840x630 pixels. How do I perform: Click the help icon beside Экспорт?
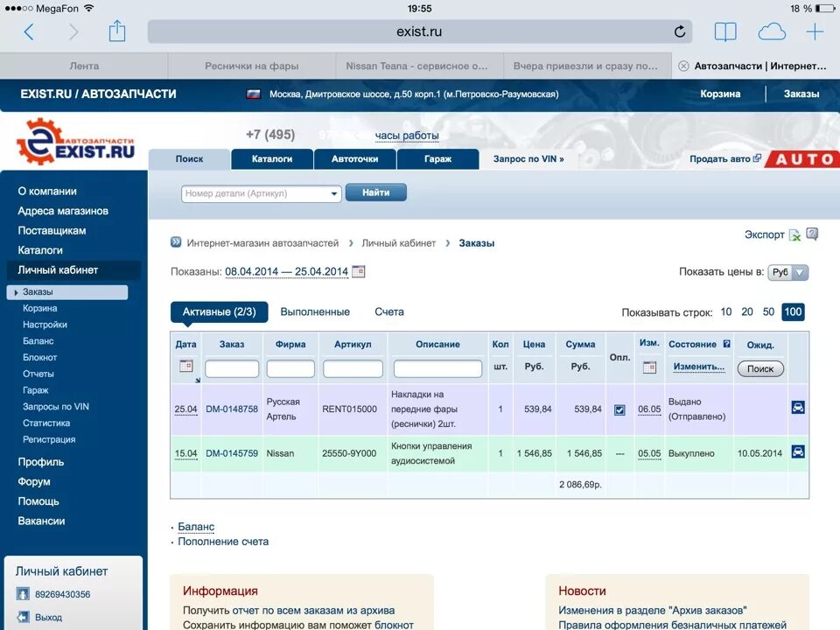pyautogui.click(x=812, y=234)
